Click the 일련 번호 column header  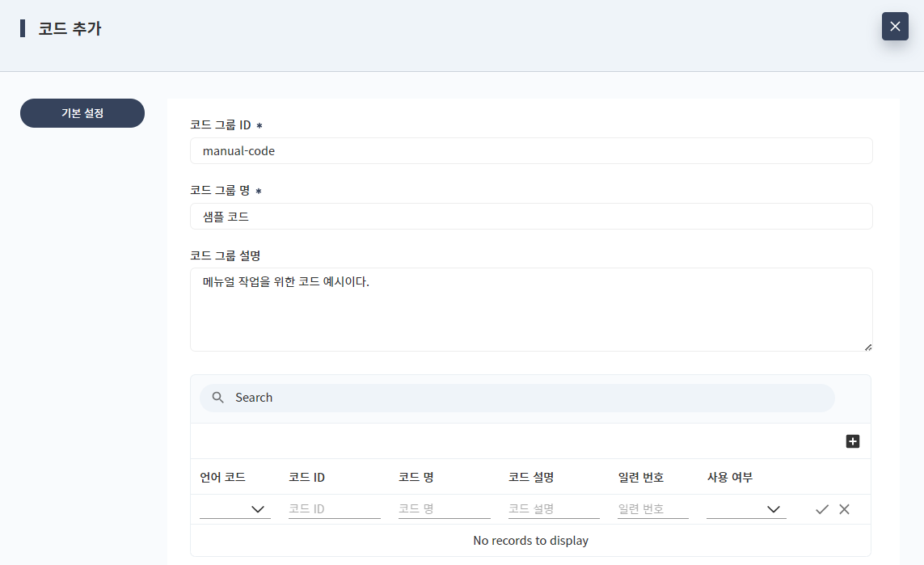coord(640,477)
